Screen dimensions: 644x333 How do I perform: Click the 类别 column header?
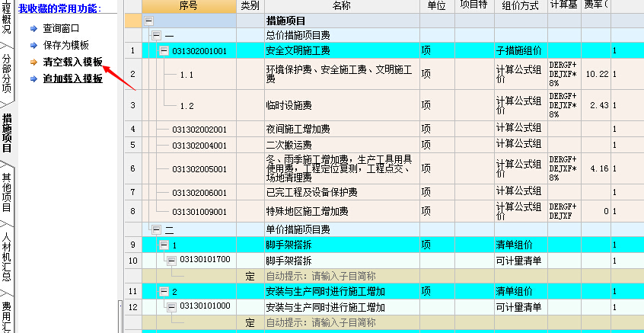pos(250,6)
